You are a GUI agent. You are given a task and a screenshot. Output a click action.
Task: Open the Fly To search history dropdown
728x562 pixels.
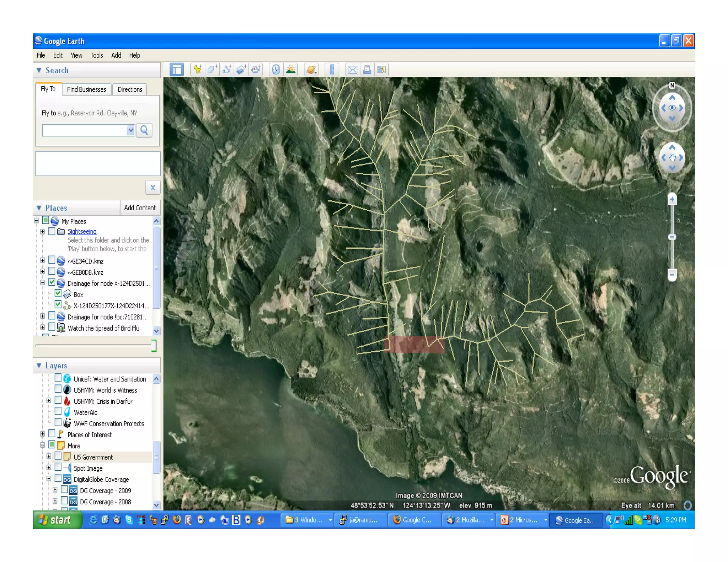click(131, 130)
